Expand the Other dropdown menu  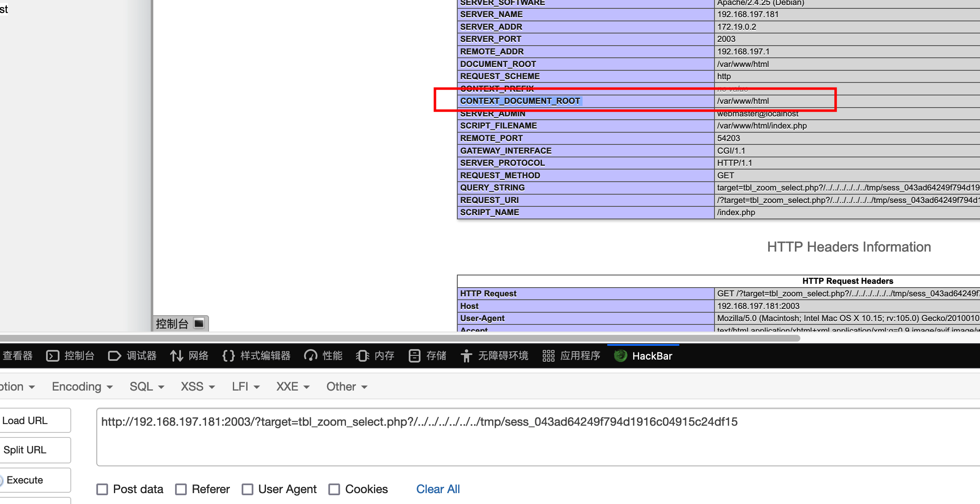point(347,386)
